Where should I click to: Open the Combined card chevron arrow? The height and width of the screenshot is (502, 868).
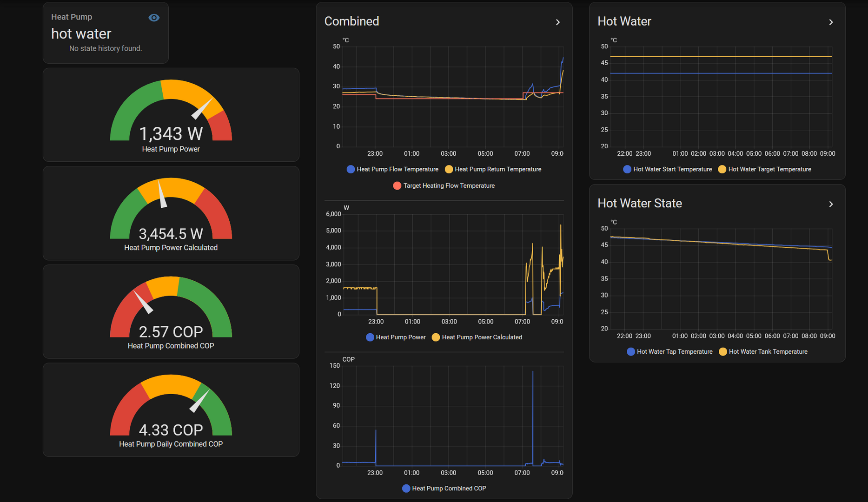[558, 22]
